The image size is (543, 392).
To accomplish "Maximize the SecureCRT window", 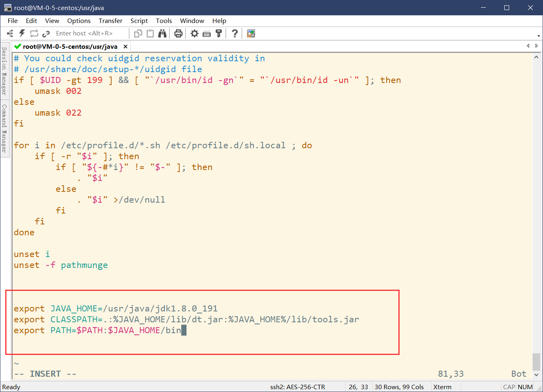I will tap(507, 8).
